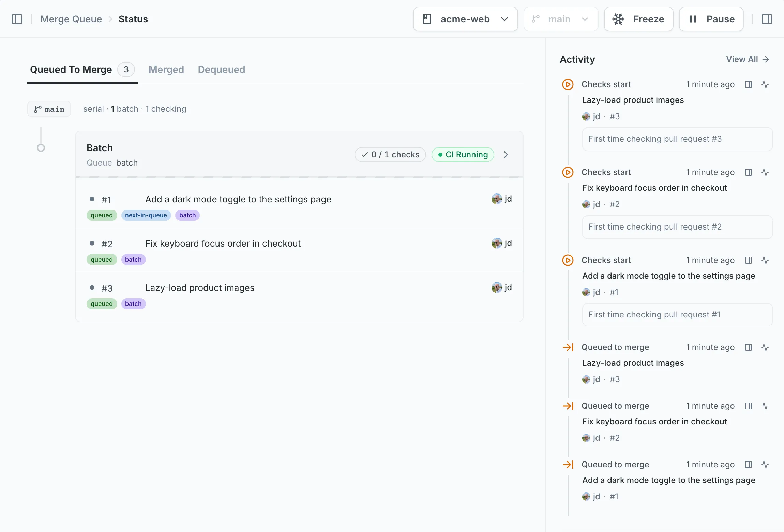The height and width of the screenshot is (532, 784).
Task: Click the queued label on #3
Action: pos(102,304)
